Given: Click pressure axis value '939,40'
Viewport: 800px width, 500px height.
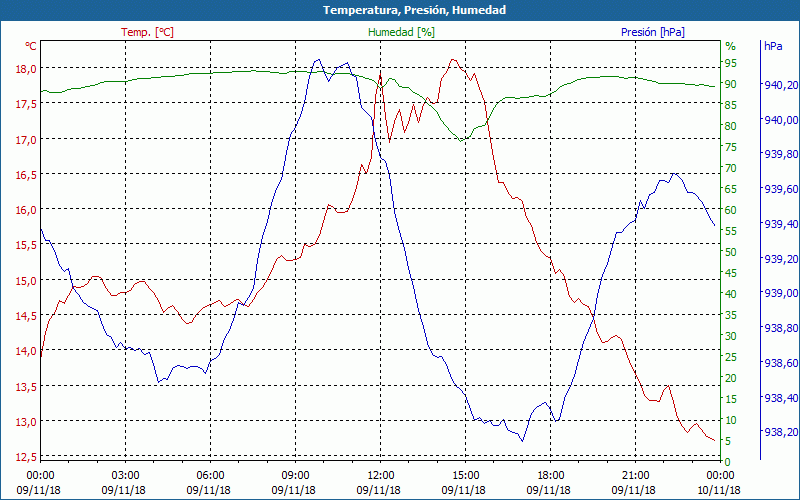Looking at the screenshot, I should (x=781, y=223).
